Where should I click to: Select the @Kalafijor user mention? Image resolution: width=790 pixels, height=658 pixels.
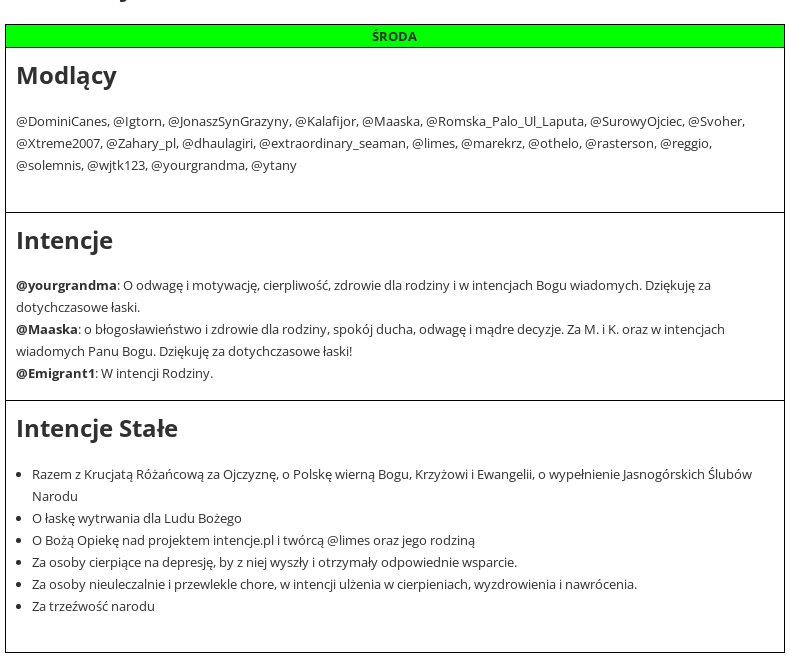tap(325, 121)
